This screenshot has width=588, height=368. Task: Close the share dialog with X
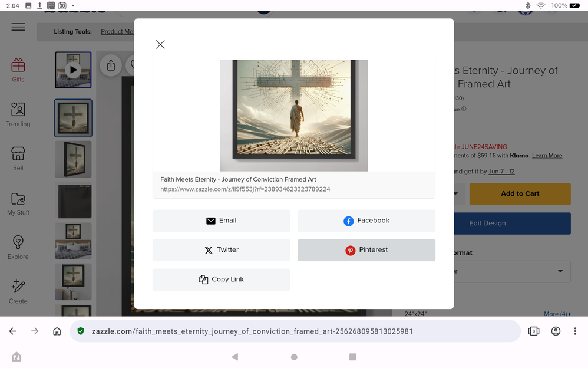[x=160, y=45]
